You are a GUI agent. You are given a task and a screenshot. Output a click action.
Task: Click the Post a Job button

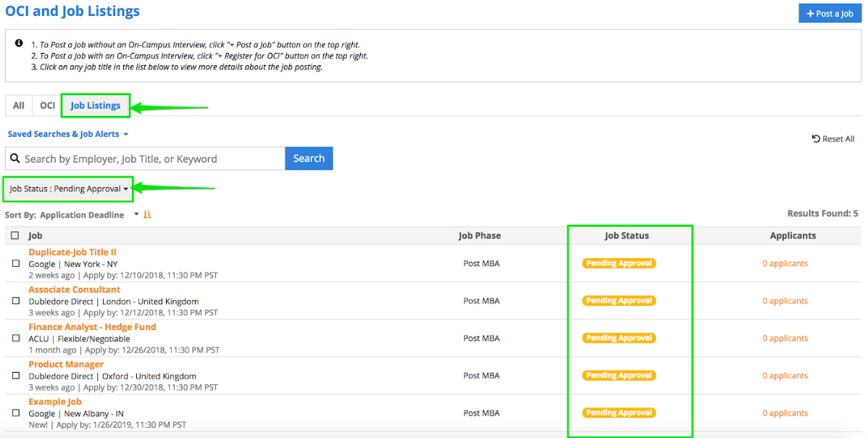(830, 13)
